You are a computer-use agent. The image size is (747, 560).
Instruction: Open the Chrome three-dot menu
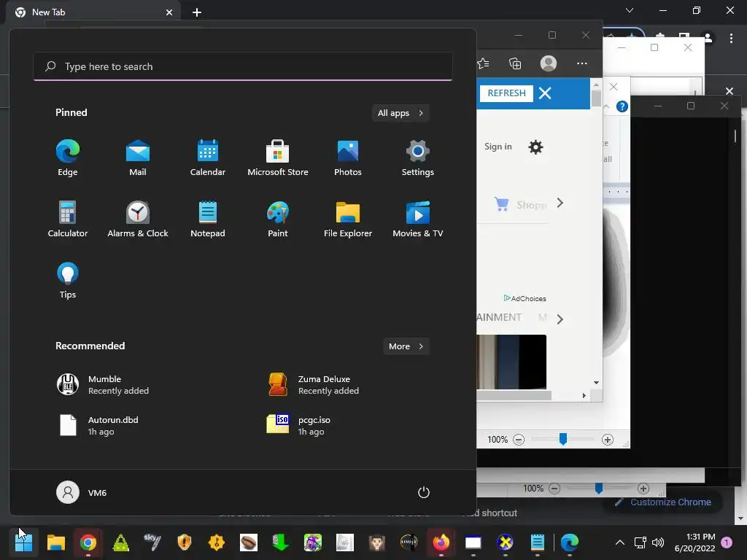(731, 38)
